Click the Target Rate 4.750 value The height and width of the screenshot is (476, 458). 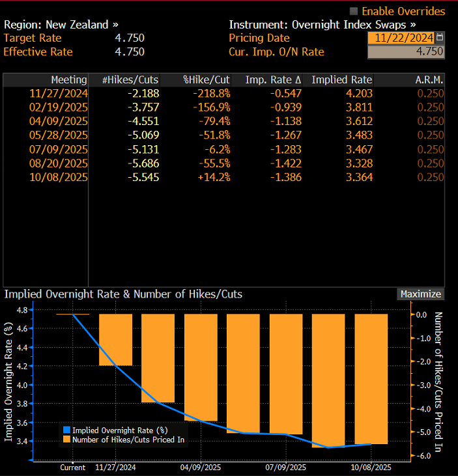point(130,38)
